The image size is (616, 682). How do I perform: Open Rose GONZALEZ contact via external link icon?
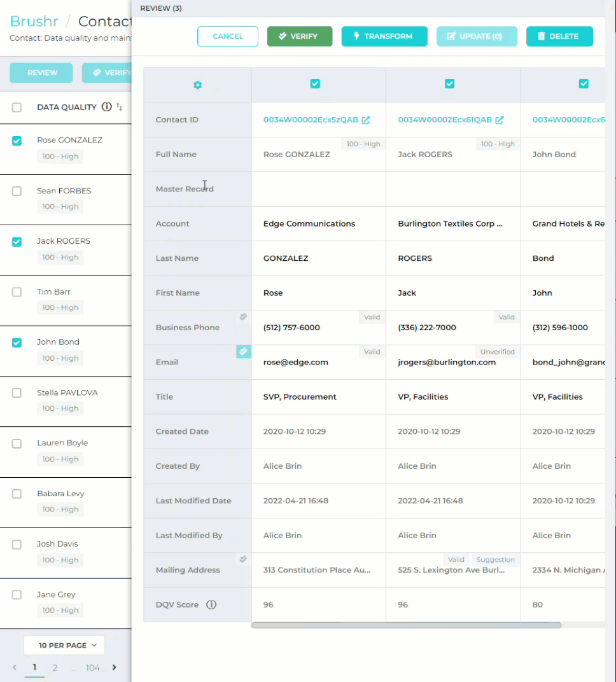point(366,120)
